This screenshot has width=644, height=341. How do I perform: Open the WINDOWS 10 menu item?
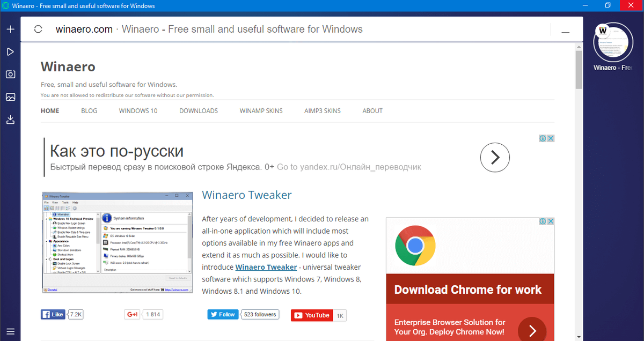[138, 111]
